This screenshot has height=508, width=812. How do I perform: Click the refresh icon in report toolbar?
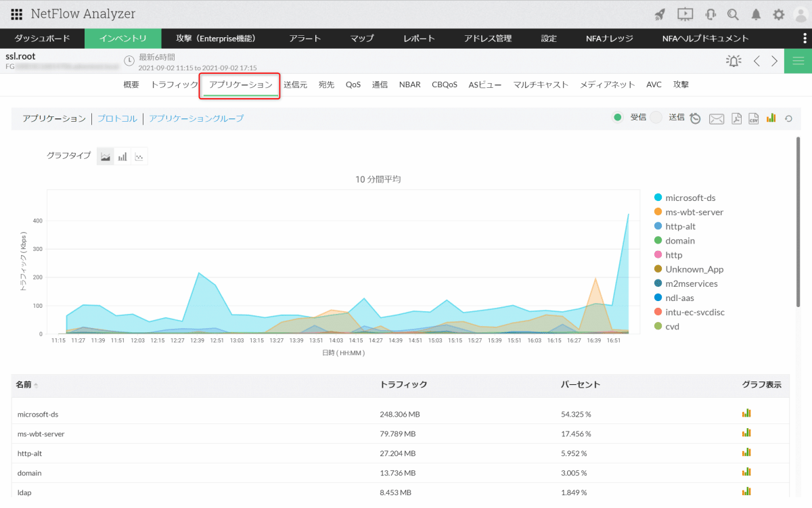click(788, 119)
